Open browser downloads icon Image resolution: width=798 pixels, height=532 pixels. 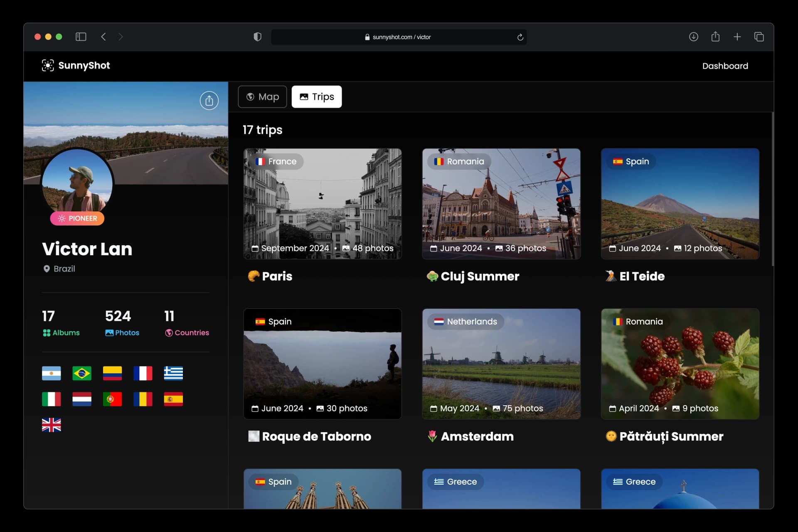pyautogui.click(x=693, y=37)
